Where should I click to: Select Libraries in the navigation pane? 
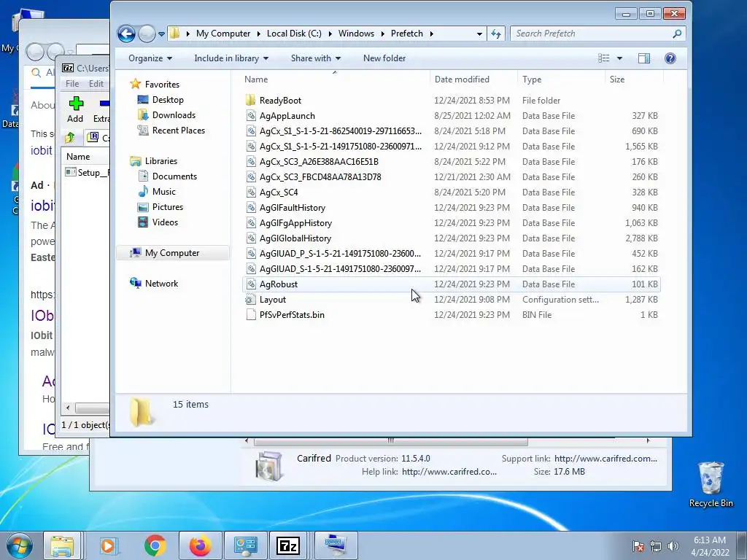160,161
